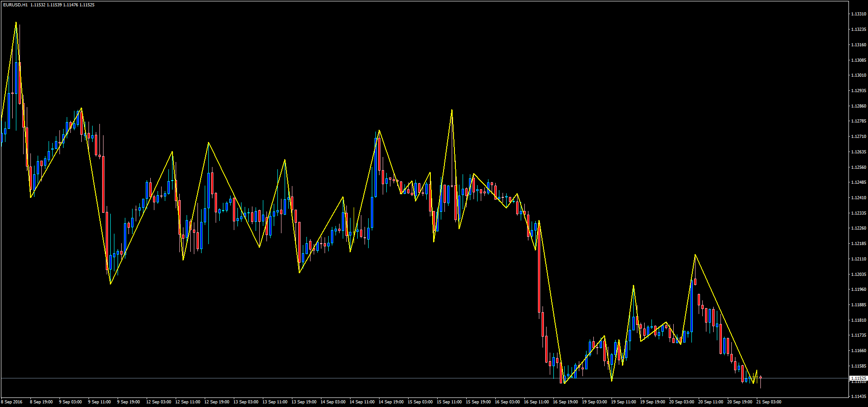Select the 8 Sep 19:00 time label
This screenshot has width=868, height=407.
pos(41,402)
